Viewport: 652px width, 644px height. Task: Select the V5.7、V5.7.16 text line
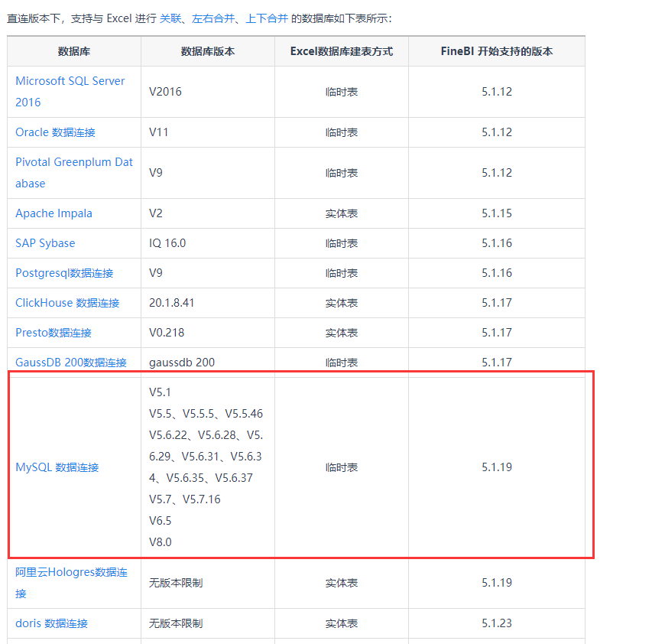(x=185, y=499)
